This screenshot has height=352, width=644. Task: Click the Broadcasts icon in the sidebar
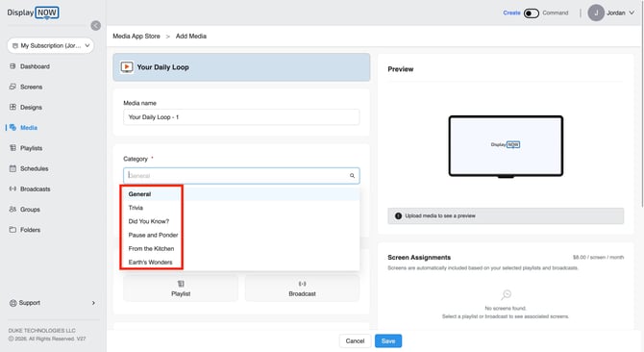click(x=12, y=189)
